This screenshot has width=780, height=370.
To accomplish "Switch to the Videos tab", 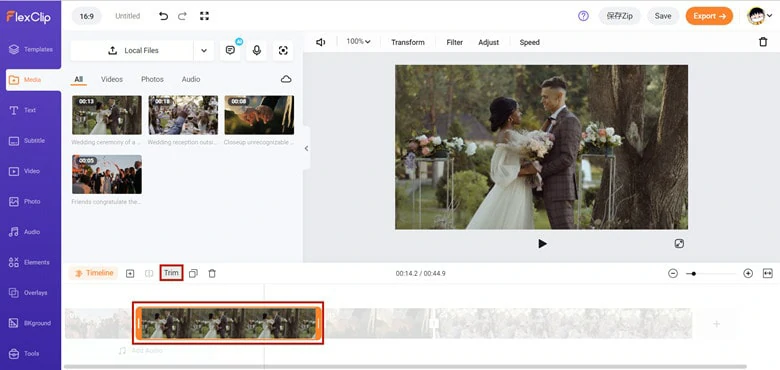I will pos(112,79).
